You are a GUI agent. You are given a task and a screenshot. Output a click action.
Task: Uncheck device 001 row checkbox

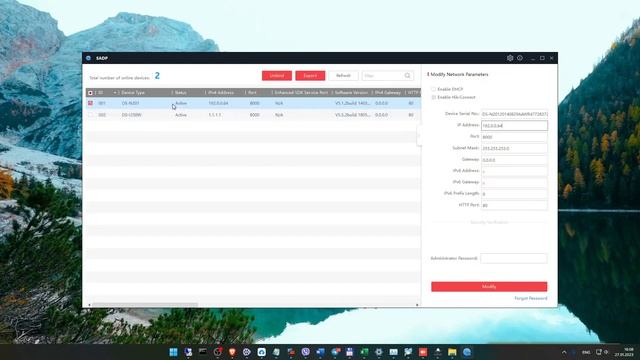click(90, 103)
